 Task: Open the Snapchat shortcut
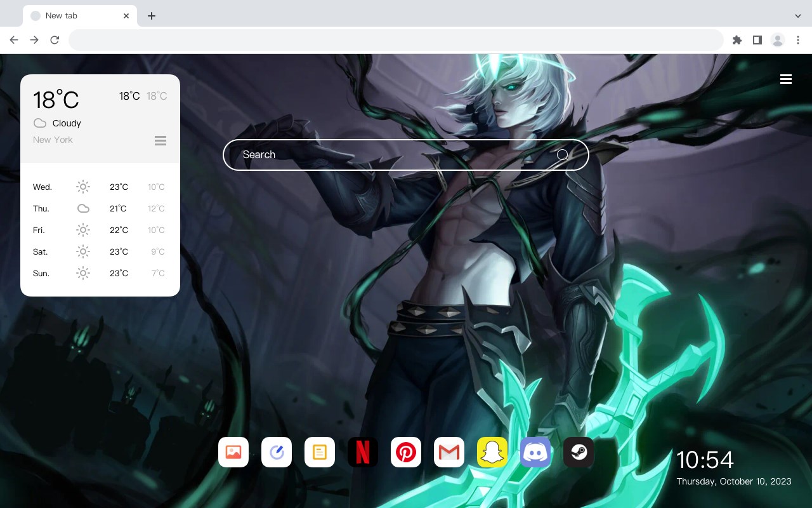(492, 452)
